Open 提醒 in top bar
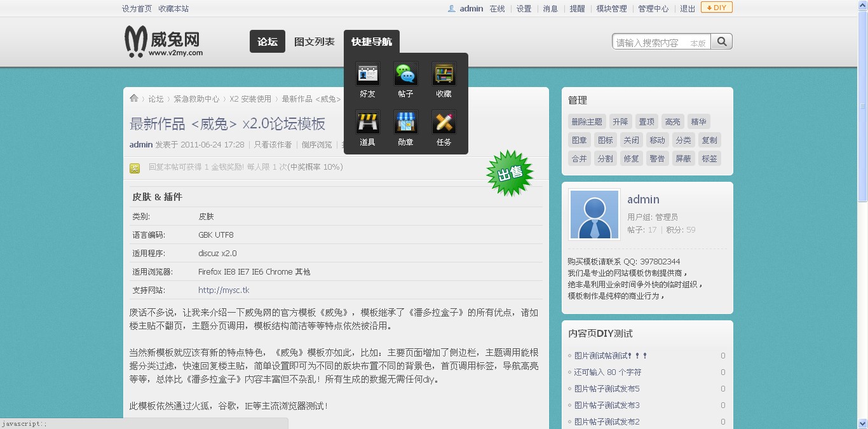Screen dimensions: 868x429 point(577,9)
